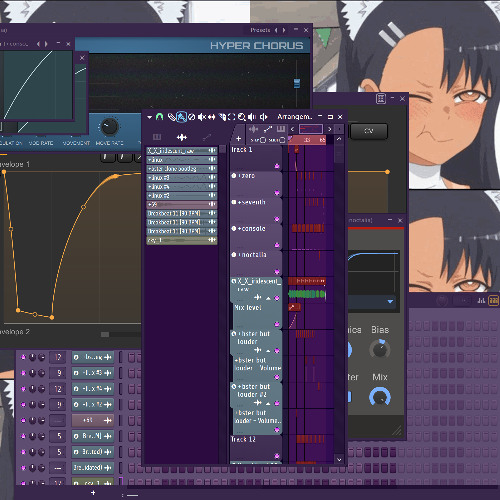
Task: Show automation clips filter icon above tracks
Action: click(x=268, y=129)
